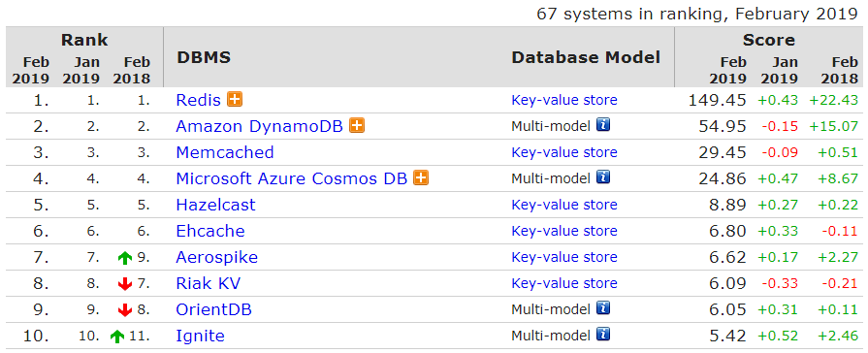
Task: Click Key-value store link in Redis row
Action: tap(564, 100)
